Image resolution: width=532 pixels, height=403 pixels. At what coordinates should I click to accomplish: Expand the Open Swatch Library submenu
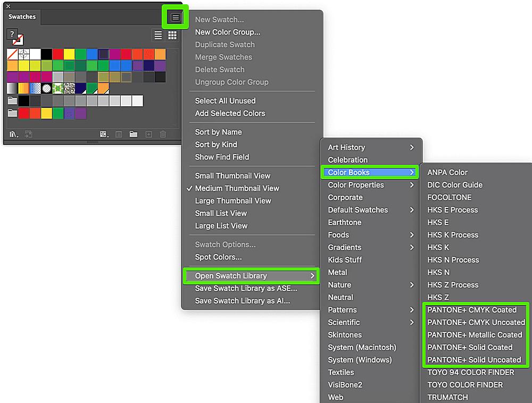(251, 276)
